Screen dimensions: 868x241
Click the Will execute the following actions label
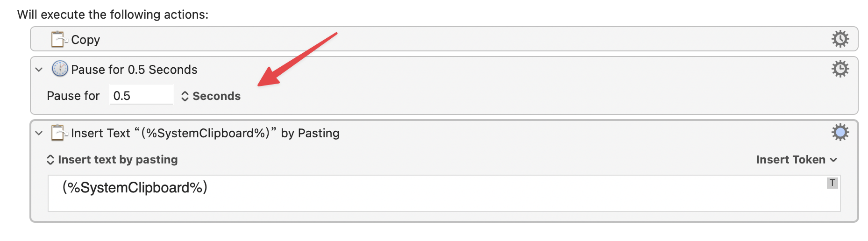(113, 14)
